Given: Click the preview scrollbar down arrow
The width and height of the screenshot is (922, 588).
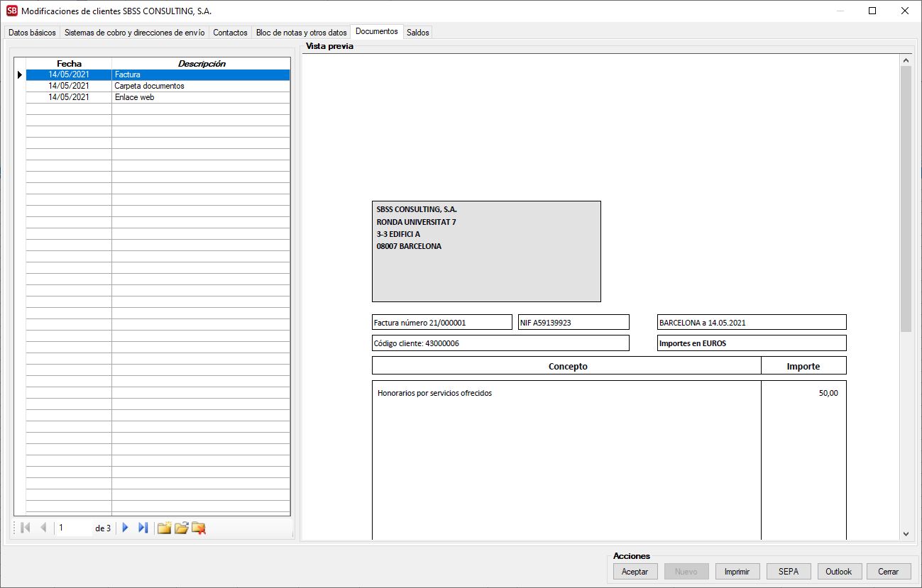Looking at the screenshot, I should click(906, 533).
